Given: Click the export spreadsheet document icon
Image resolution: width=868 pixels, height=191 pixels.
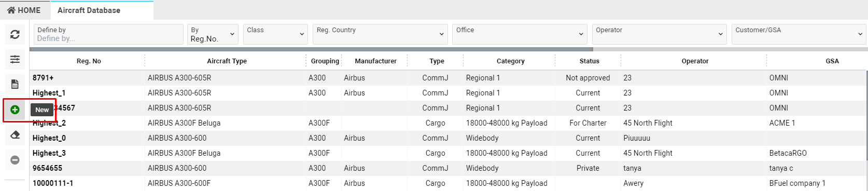Looking at the screenshot, I should coord(15,84).
